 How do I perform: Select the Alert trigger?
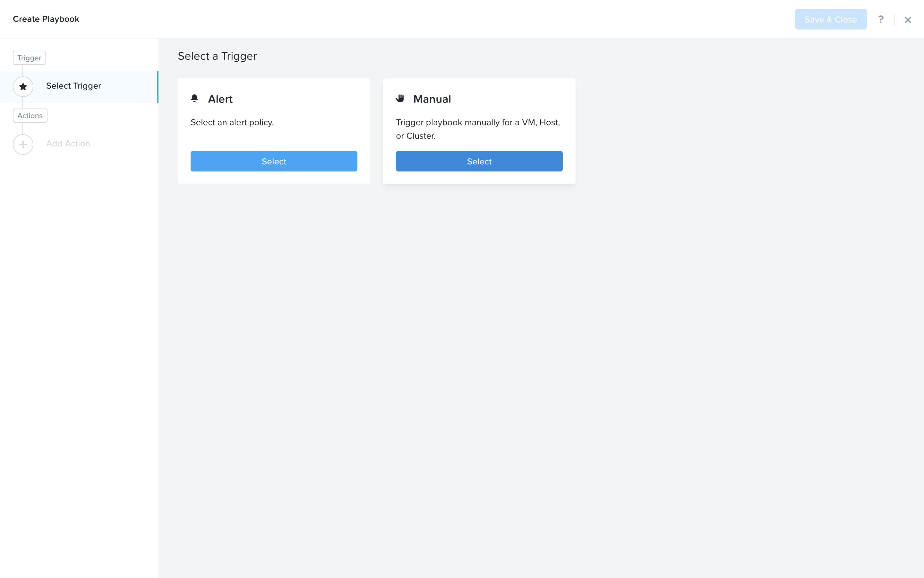point(274,161)
